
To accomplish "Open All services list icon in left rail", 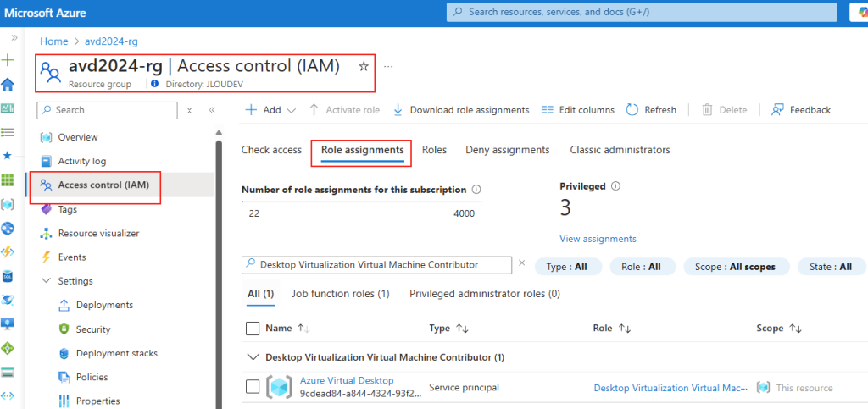I will click(x=8, y=132).
